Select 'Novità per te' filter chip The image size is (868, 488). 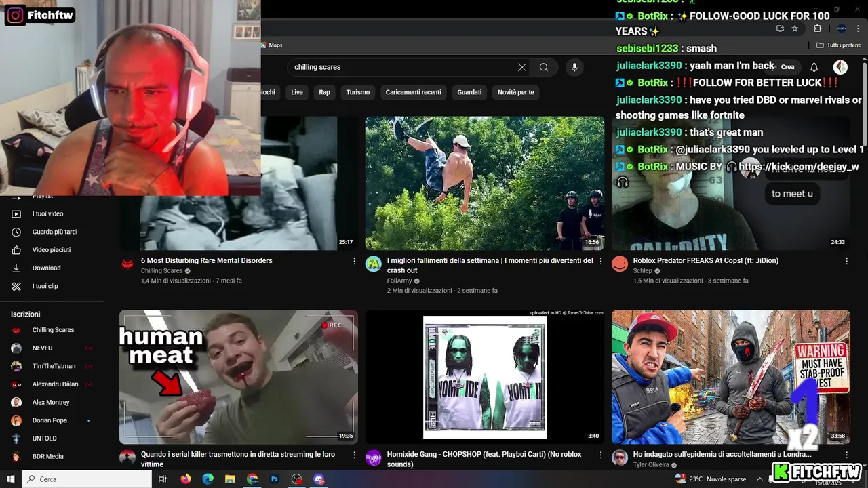click(516, 92)
